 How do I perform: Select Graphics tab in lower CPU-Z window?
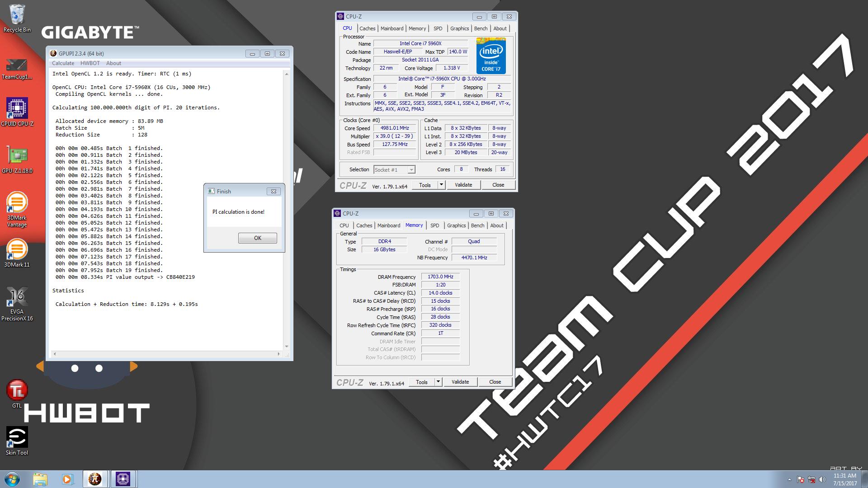[456, 225]
